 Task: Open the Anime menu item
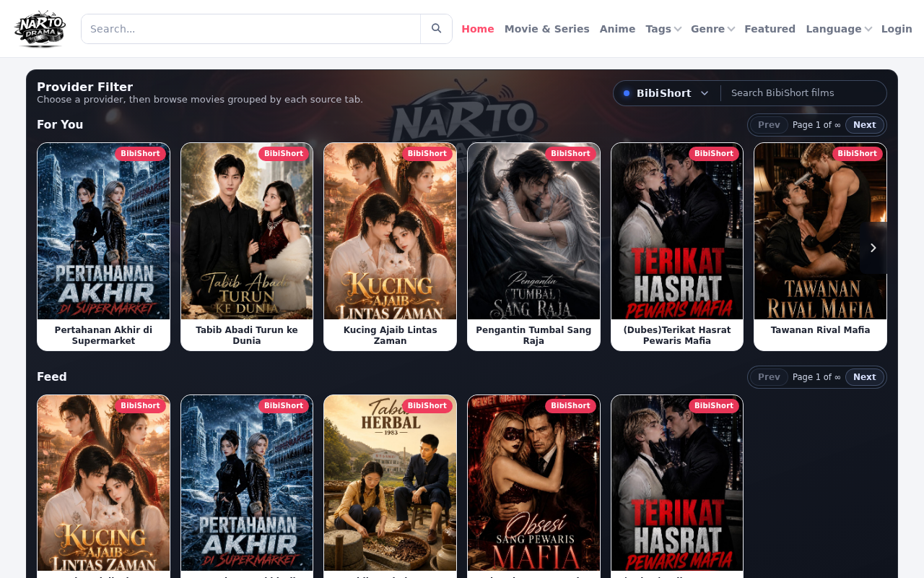point(617,29)
